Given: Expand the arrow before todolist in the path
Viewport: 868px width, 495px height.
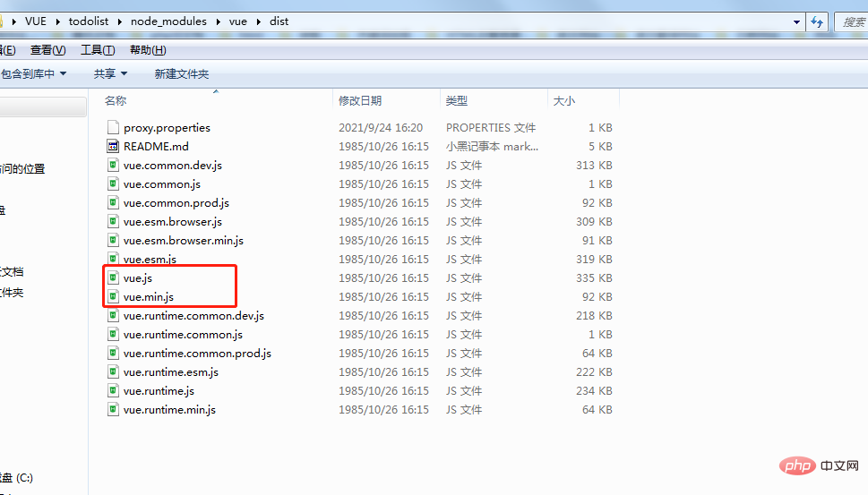Looking at the screenshot, I should pyautogui.click(x=57, y=21).
